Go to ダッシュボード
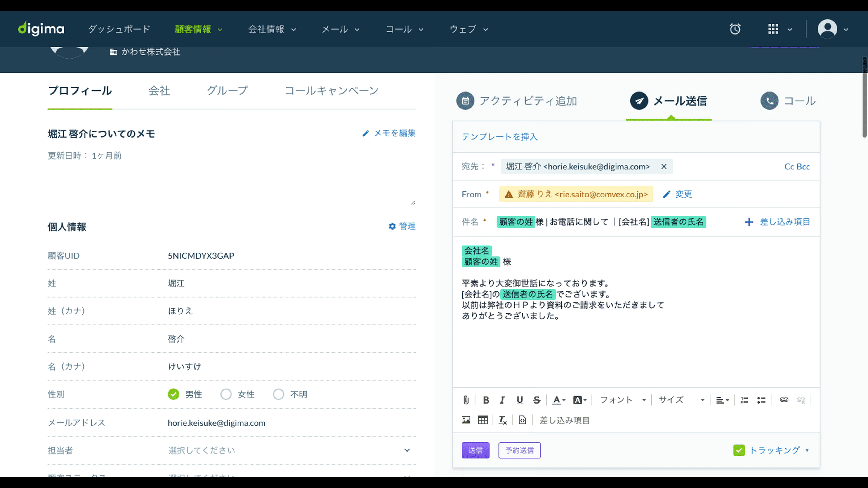The image size is (868, 488). pyautogui.click(x=119, y=29)
